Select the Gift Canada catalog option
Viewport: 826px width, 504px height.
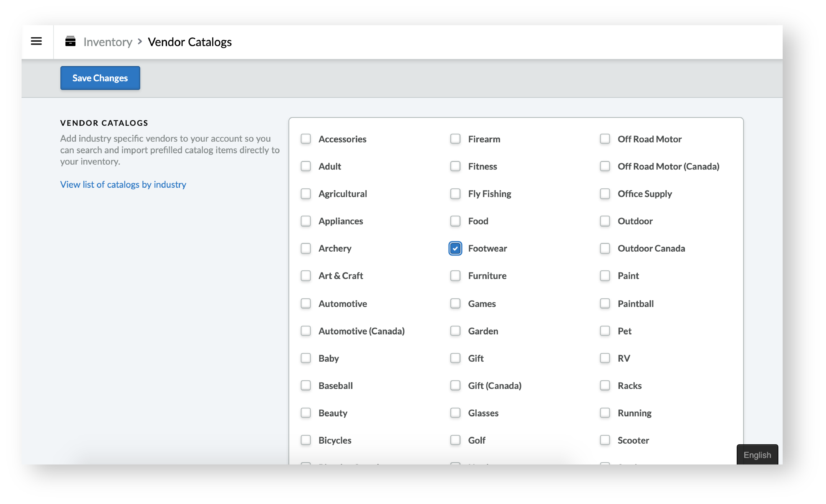click(x=455, y=385)
